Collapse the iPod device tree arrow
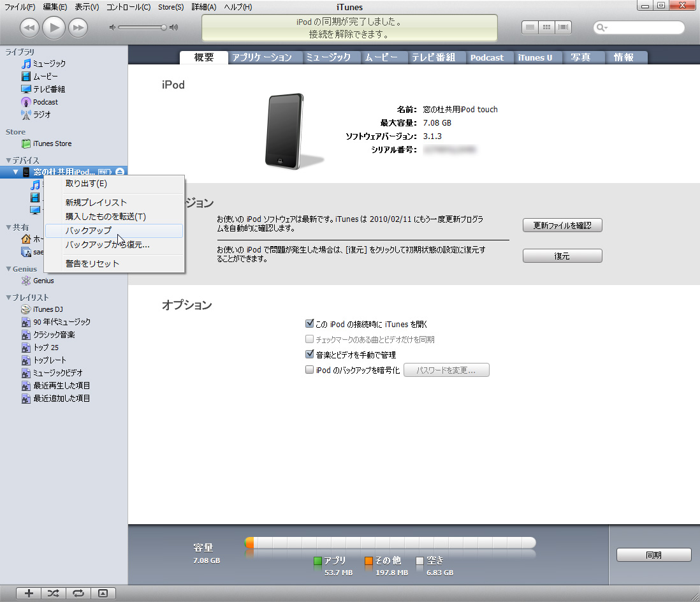 (16, 172)
